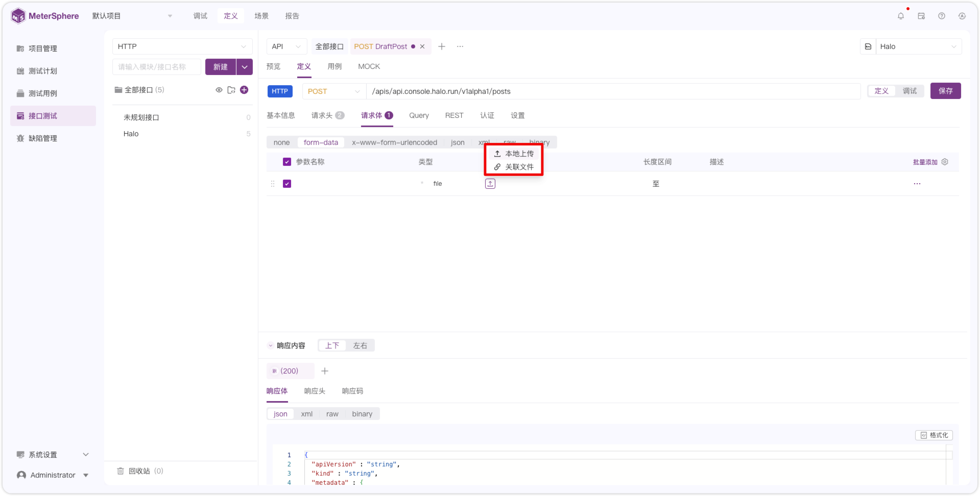Switch to the 请求头 tab
The height and width of the screenshot is (496, 980).
pyautogui.click(x=328, y=115)
